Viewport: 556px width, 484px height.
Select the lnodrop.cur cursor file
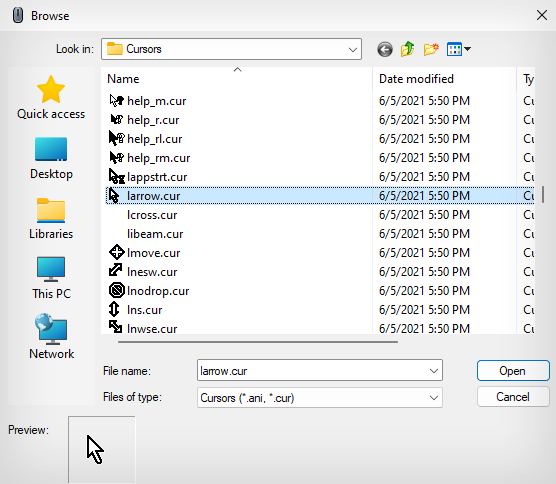click(x=158, y=291)
